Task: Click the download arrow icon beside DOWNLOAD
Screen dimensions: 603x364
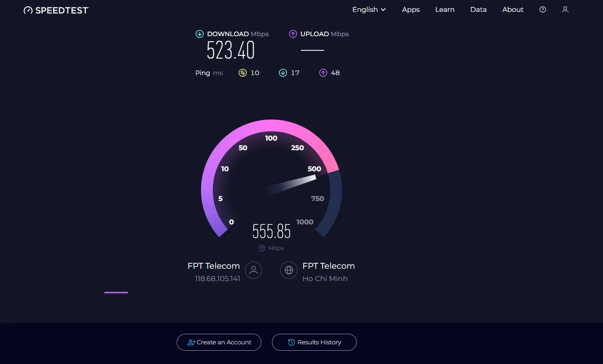Action: [x=200, y=34]
